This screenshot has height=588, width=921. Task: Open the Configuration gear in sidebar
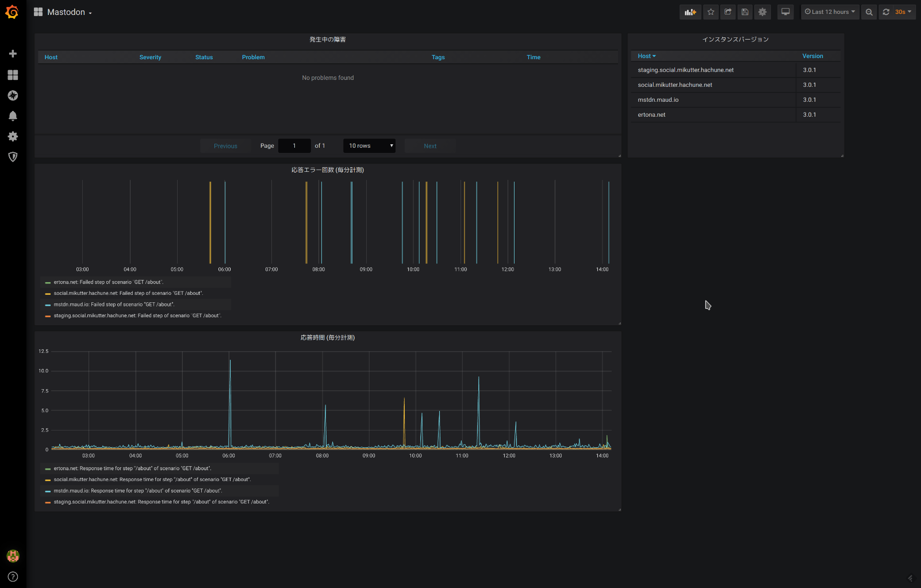pos(13,136)
